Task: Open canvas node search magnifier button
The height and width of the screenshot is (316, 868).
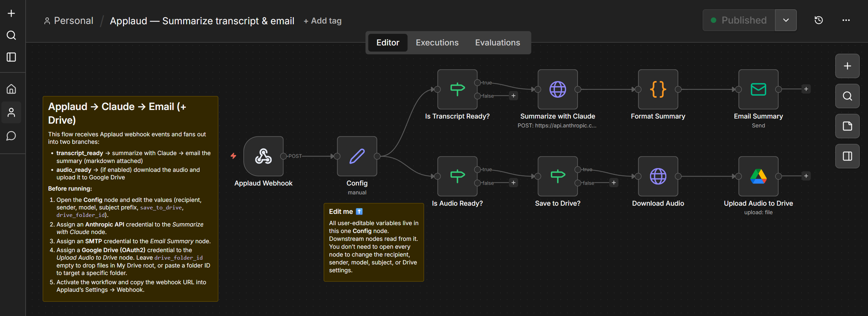Action: [847, 96]
